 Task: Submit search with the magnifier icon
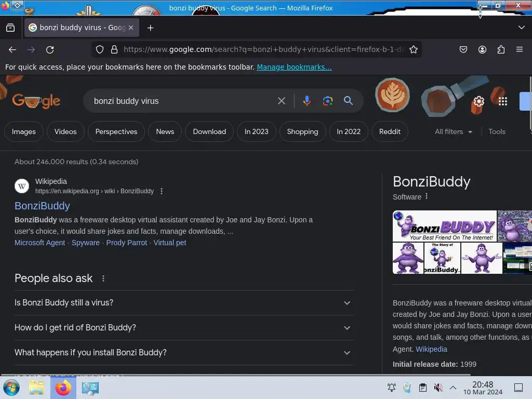click(348, 101)
